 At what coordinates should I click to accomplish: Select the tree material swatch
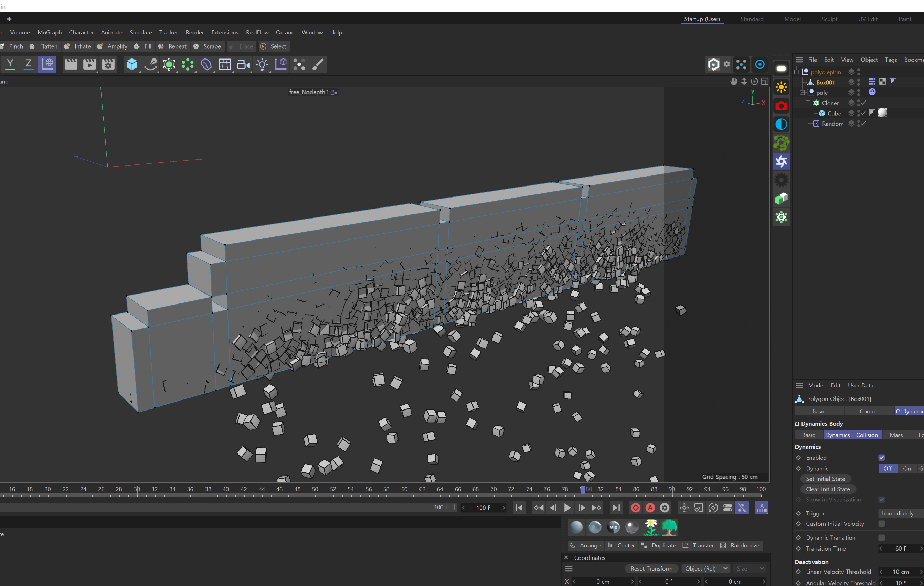669,527
